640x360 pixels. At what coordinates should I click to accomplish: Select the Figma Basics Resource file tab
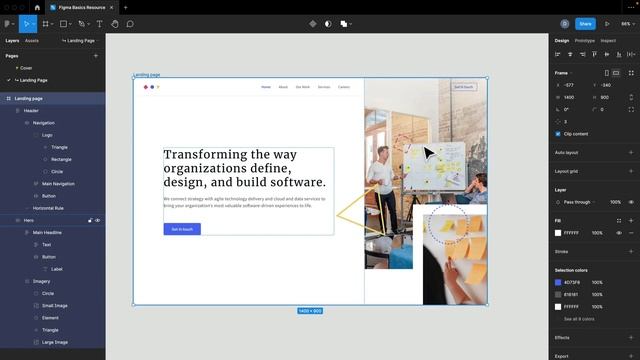tap(82, 7)
